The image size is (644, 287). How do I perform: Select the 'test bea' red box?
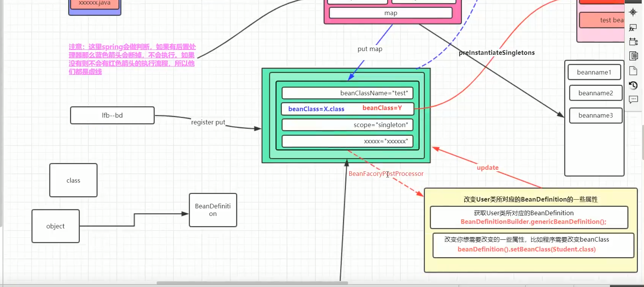[602, 20]
